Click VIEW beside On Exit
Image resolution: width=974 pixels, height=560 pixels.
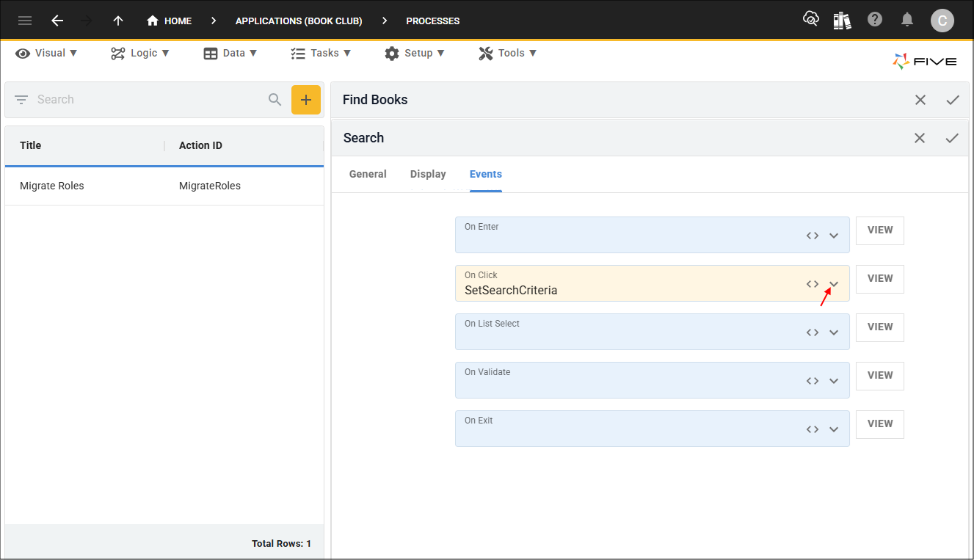click(880, 424)
